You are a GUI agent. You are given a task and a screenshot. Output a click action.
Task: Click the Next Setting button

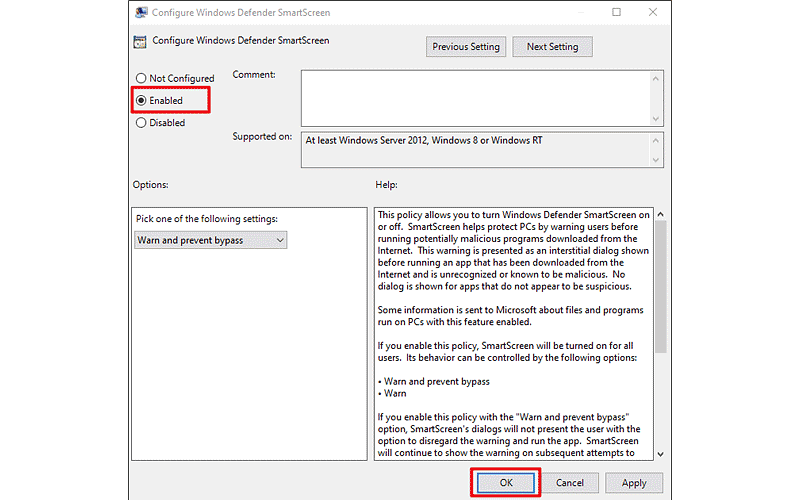click(552, 46)
